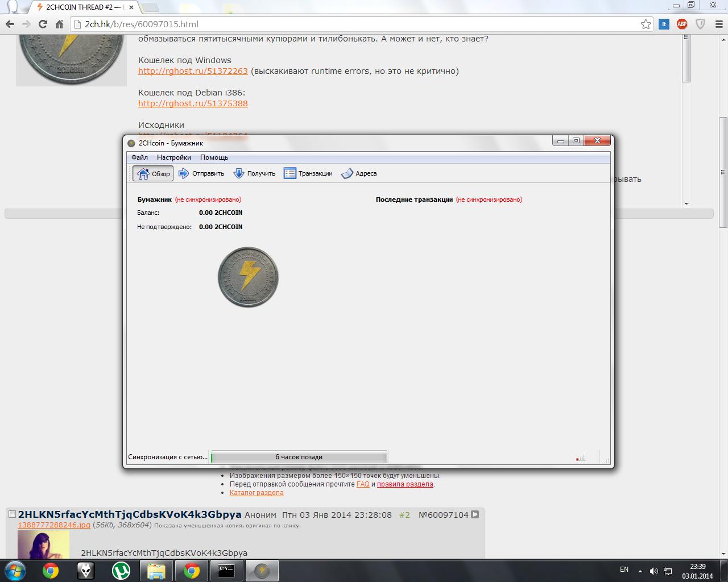Click the Не подтверждено value 0.00 2CHCOIN

[x=221, y=227]
